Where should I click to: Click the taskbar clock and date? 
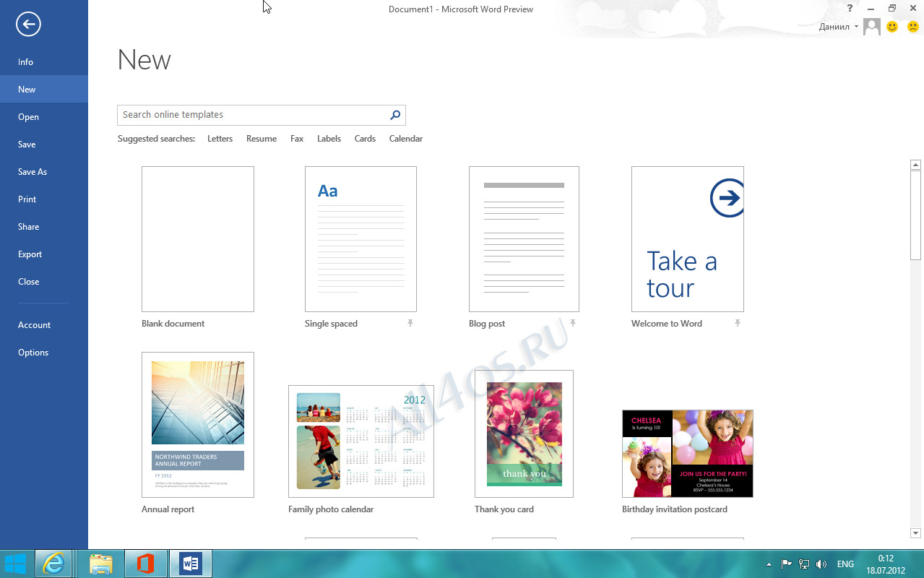click(x=886, y=564)
